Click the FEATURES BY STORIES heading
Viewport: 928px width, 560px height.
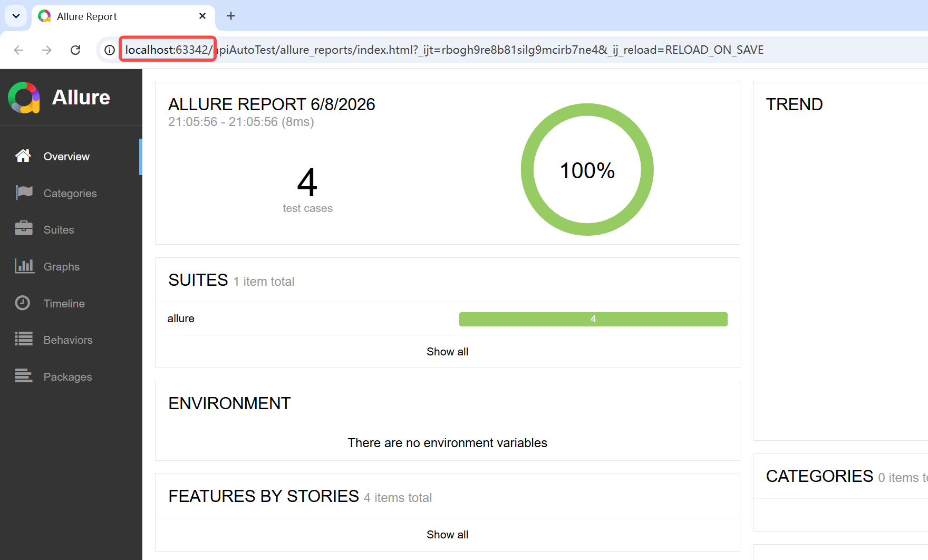click(x=264, y=496)
